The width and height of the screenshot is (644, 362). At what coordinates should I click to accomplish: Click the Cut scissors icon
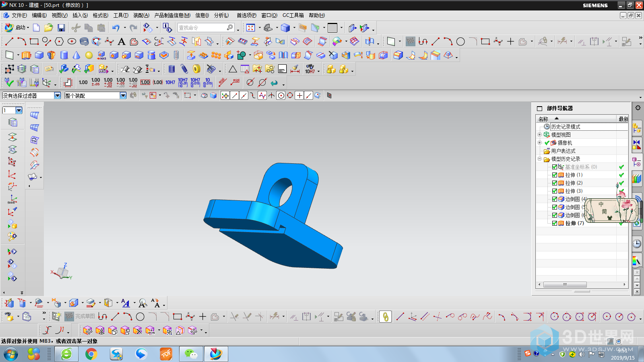coord(76,28)
